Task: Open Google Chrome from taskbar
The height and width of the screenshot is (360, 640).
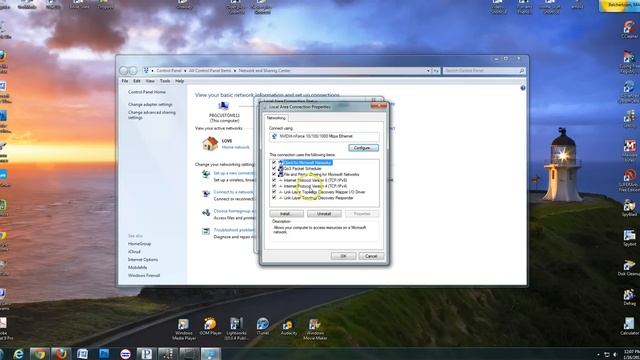Action: pyautogui.click(x=40, y=354)
